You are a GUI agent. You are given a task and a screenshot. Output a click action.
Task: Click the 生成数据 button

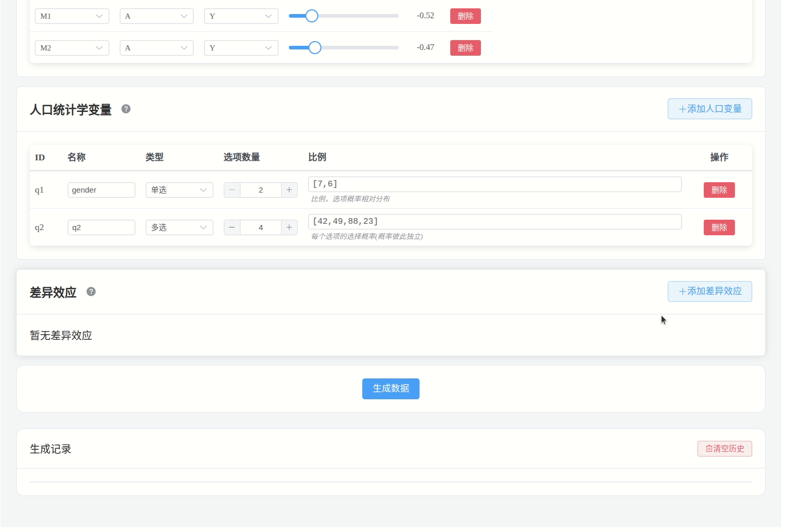point(391,388)
